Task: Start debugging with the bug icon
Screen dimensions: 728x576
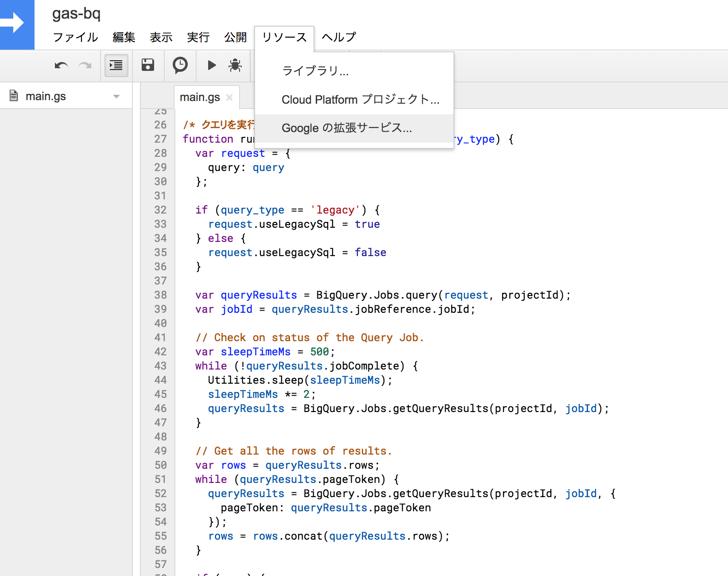Action: point(235,65)
